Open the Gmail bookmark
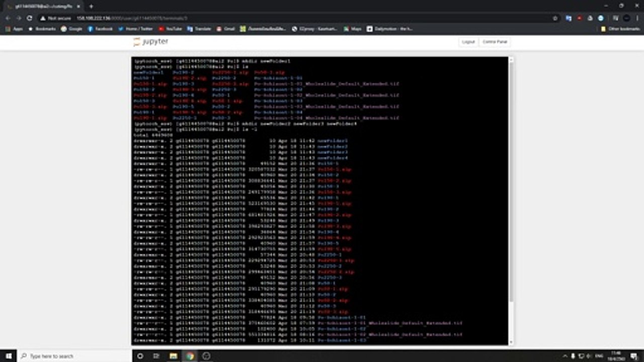 click(x=226, y=29)
